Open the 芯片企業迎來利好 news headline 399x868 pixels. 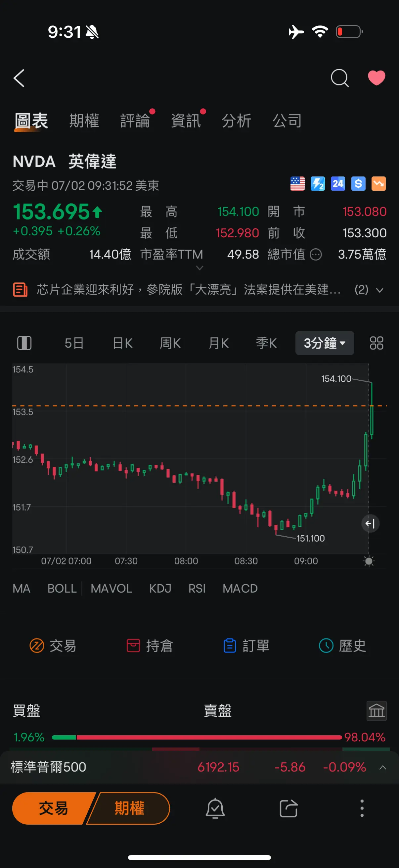click(x=189, y=289)
